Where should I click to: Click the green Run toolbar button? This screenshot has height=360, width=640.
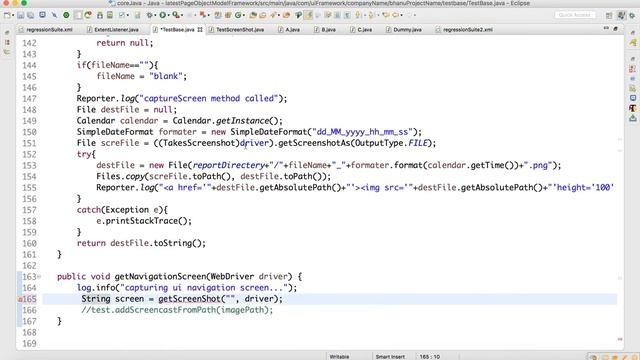point(162,15)
